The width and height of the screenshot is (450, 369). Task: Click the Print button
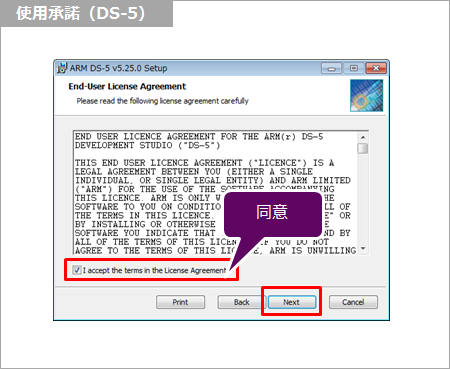tap(180, 302)
